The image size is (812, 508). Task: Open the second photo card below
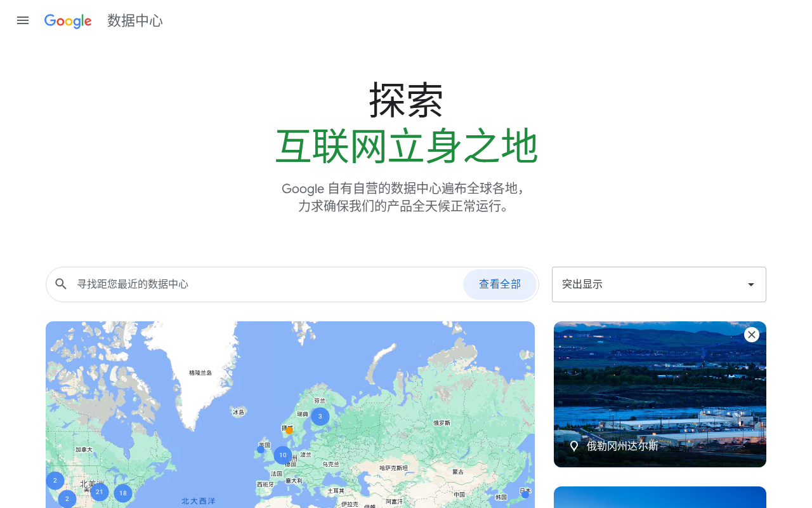(x=660, y=497)
